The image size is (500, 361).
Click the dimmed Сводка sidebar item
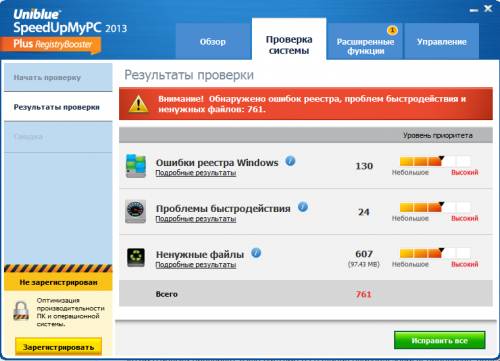58,137
